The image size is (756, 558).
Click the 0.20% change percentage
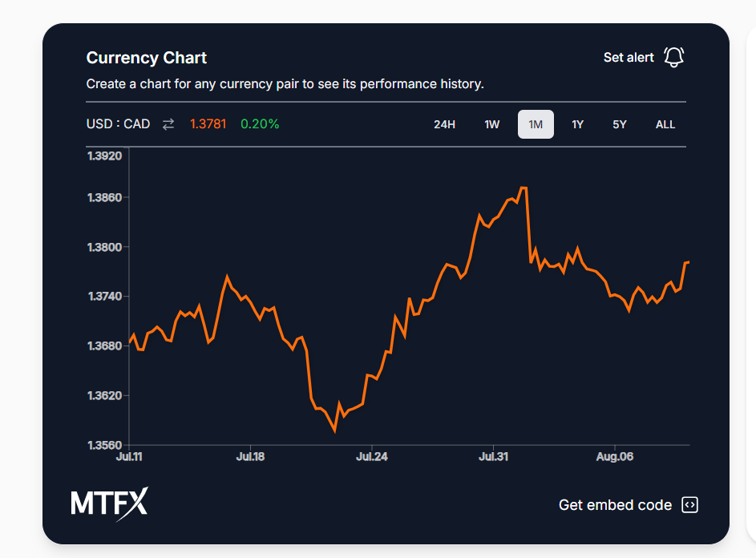click(260, 124)
